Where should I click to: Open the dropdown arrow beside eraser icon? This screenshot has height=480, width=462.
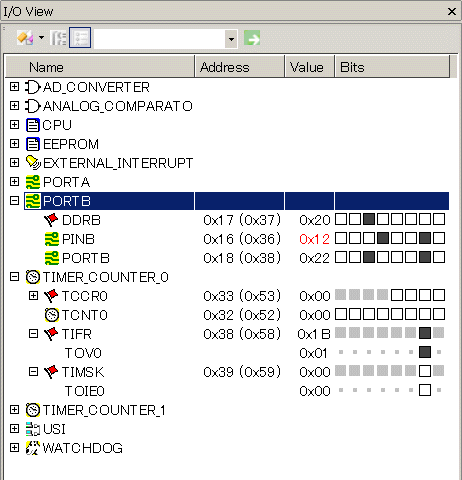[x=41, y=38]
